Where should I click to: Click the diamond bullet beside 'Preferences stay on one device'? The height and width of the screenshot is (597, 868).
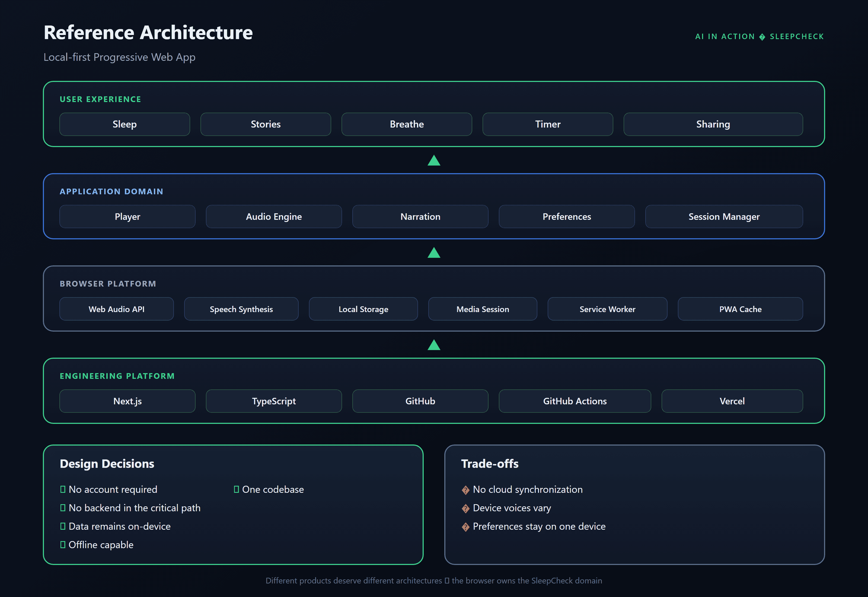tap(465, 527)
